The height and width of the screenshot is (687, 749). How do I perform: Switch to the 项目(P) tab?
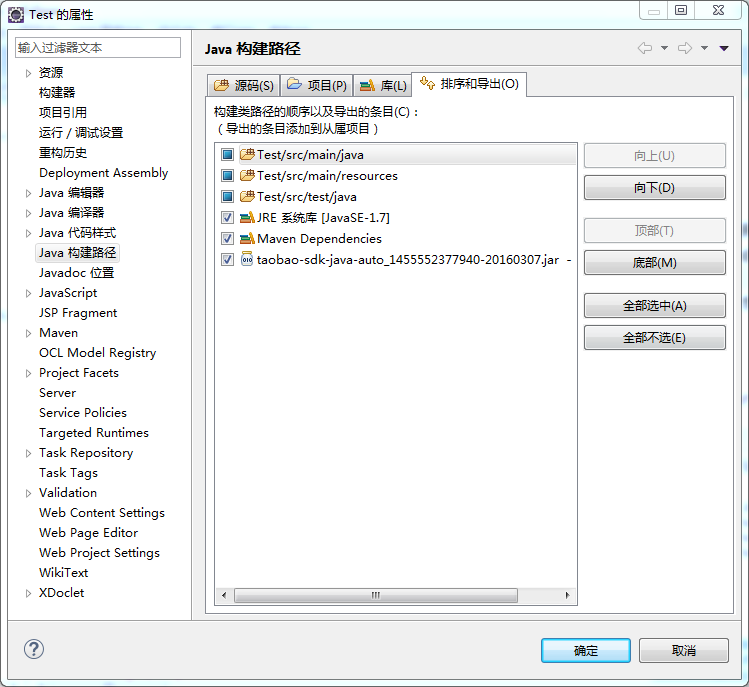pos(317,86)
